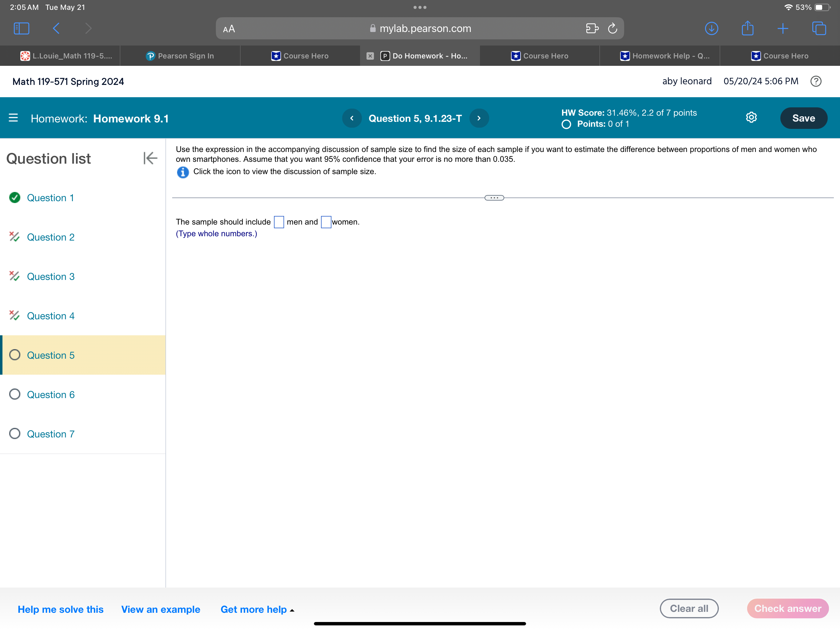Select Question 7 radio button in list
840x630 pixels.
[16, 433]
